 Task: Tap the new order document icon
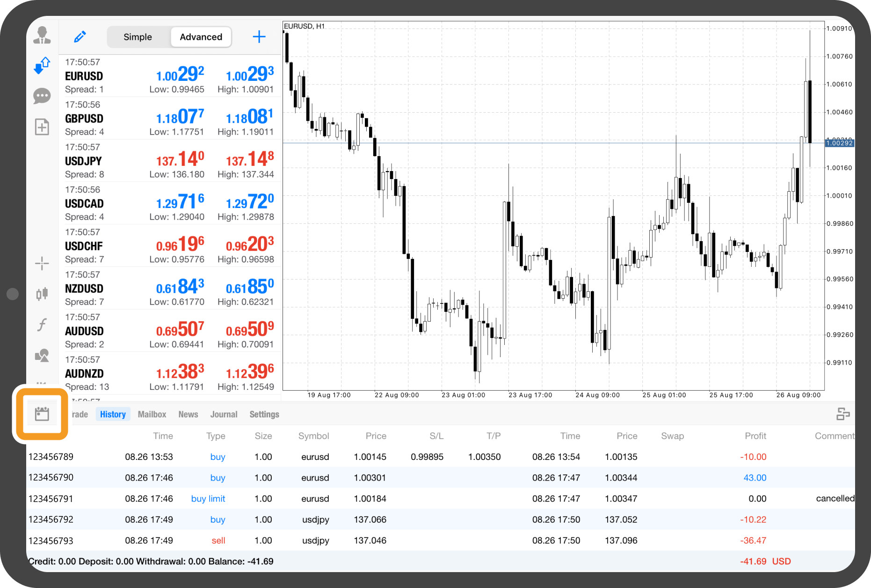coord(42,127)
